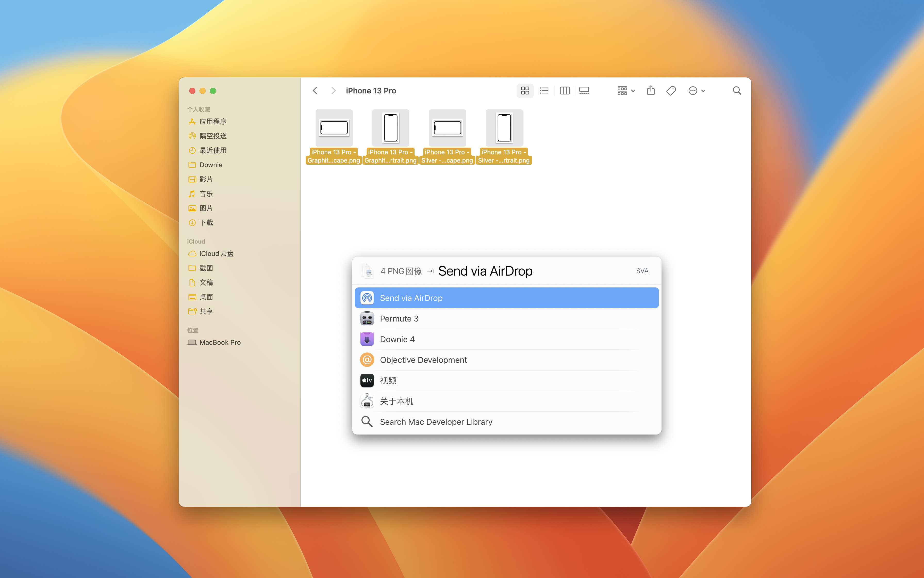Choose the 视频 Apple TV row
924x578 pixels.
coord(507,380)
